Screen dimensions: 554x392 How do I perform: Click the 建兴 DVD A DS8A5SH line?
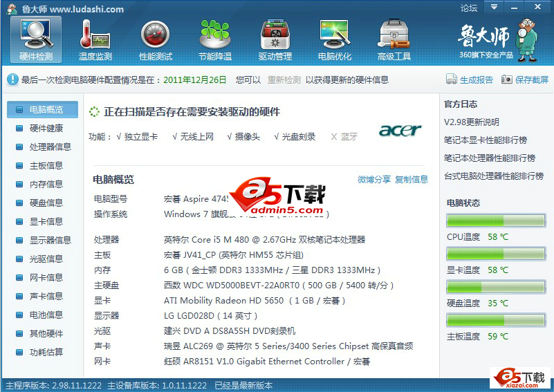click(x=230, y=331)
